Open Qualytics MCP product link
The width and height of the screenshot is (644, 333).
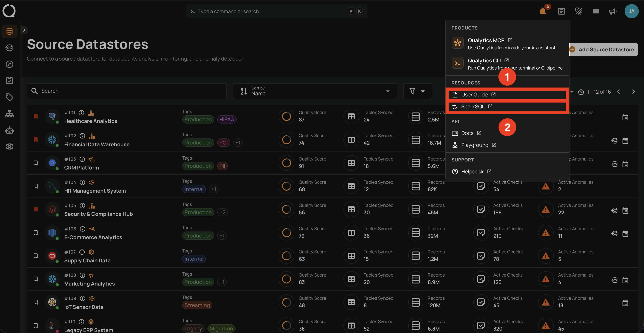point(507,44)
